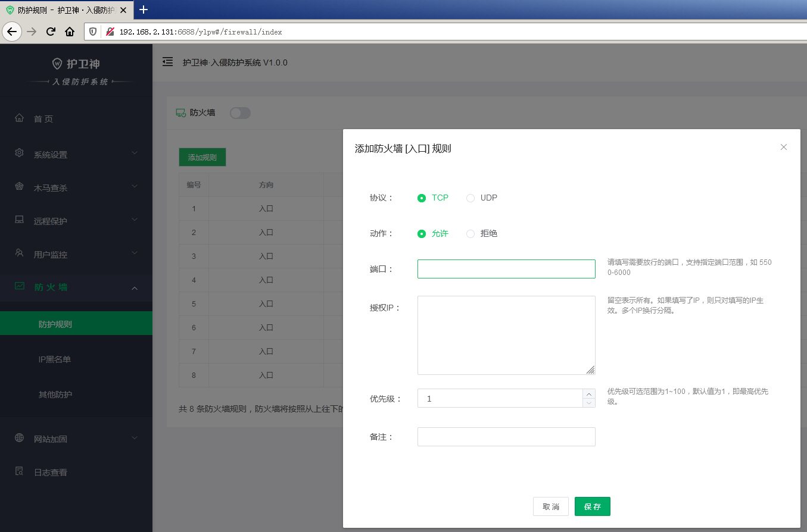Viewport: 807px width, 532px height.
Task: Close the add firewall rule dialog
Action: (784, 147)
